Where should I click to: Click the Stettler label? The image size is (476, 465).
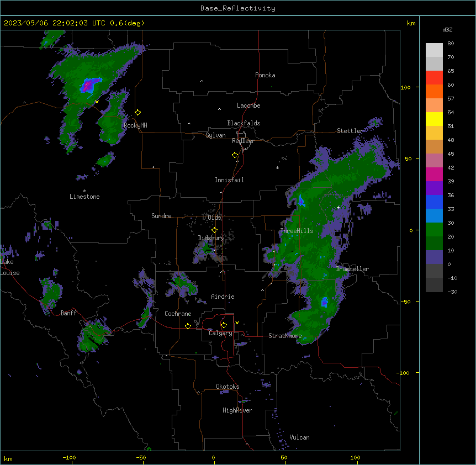[x=350, y=131]
